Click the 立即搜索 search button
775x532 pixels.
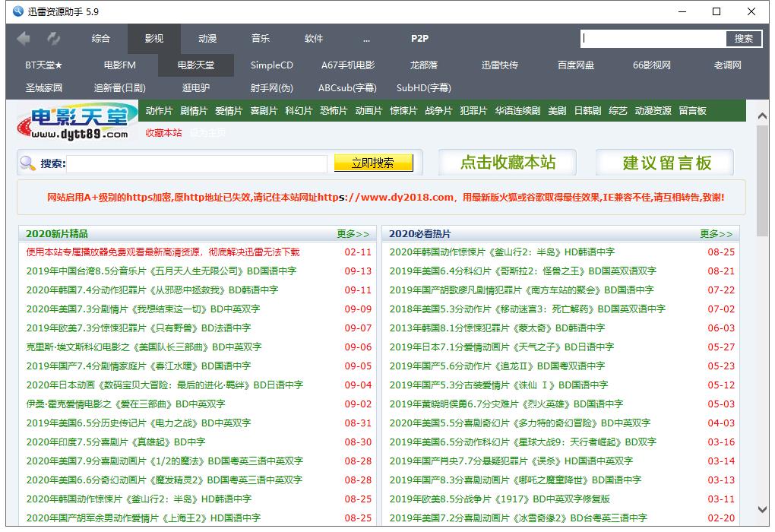point(373,162)
